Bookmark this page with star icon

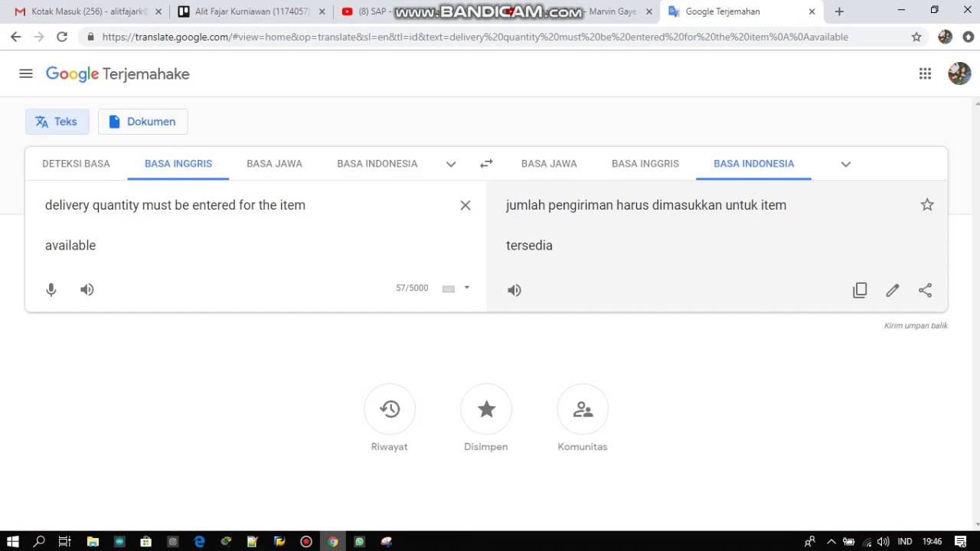[x=916, y=37]
